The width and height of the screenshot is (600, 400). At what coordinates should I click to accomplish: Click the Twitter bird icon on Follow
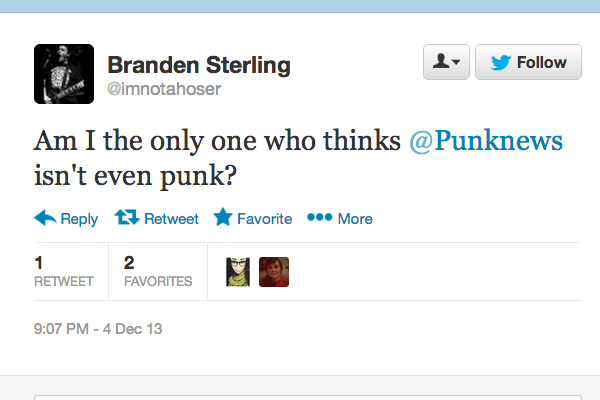(501, 62)
